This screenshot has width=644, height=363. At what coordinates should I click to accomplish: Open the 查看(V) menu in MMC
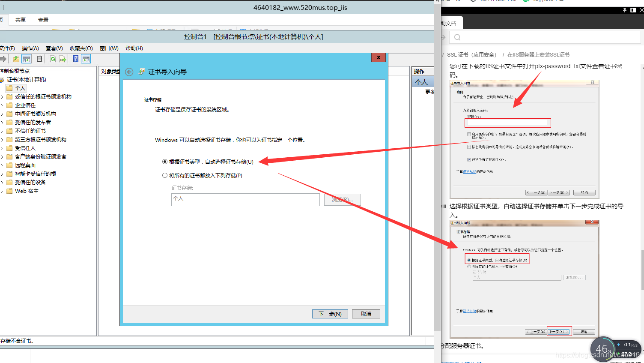54,48
